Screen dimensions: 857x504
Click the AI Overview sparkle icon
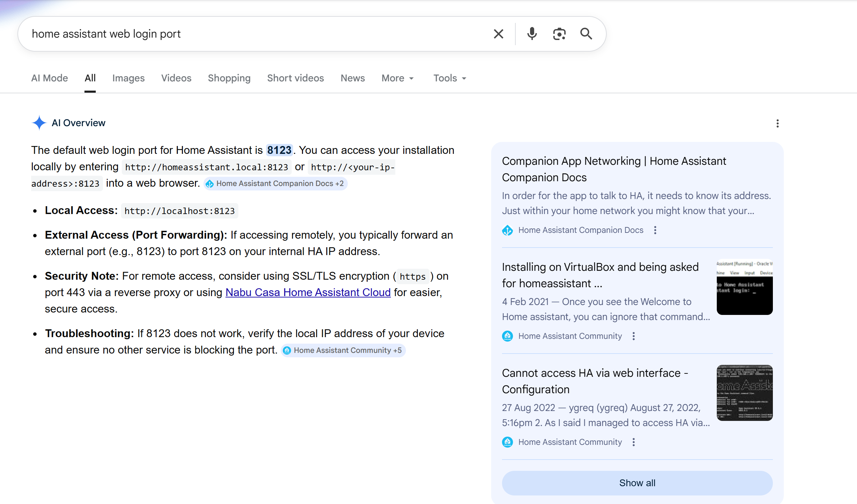pyautogui.click(x=39, y=123)
